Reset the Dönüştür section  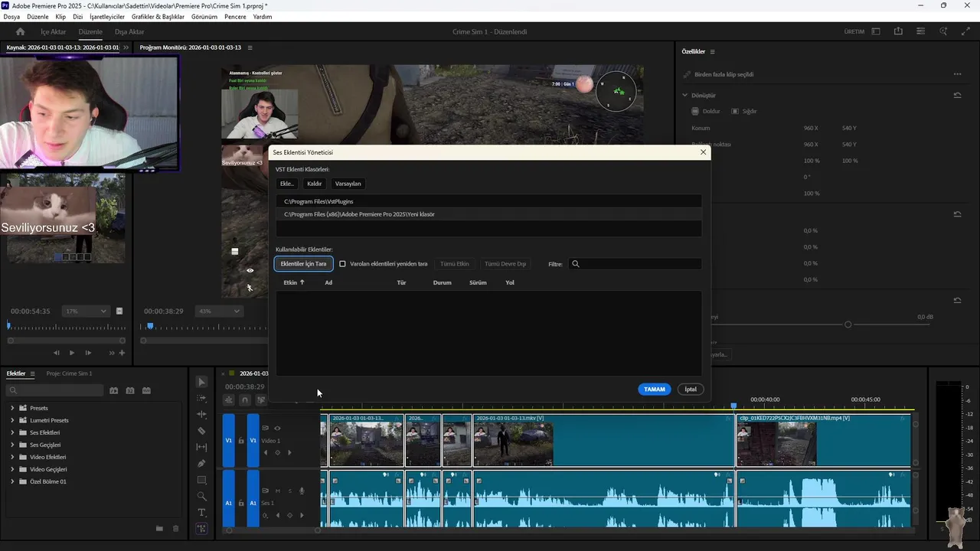tap(957, 96)
